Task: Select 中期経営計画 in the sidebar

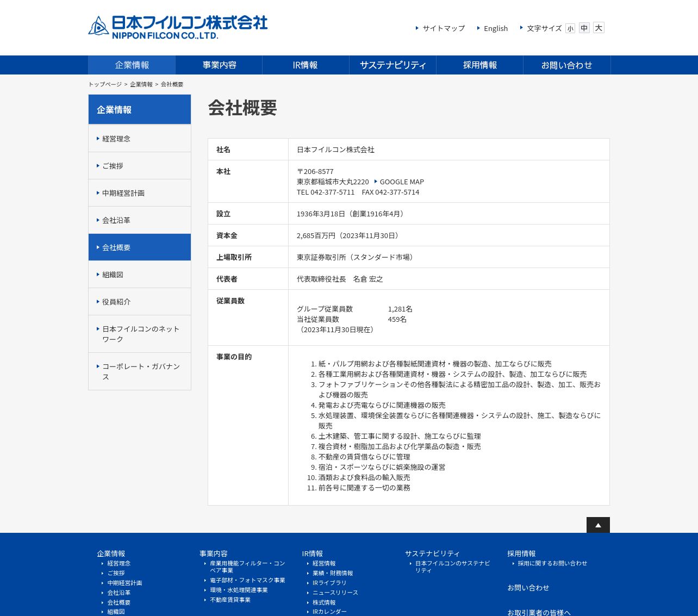Action: coord(140,193)
